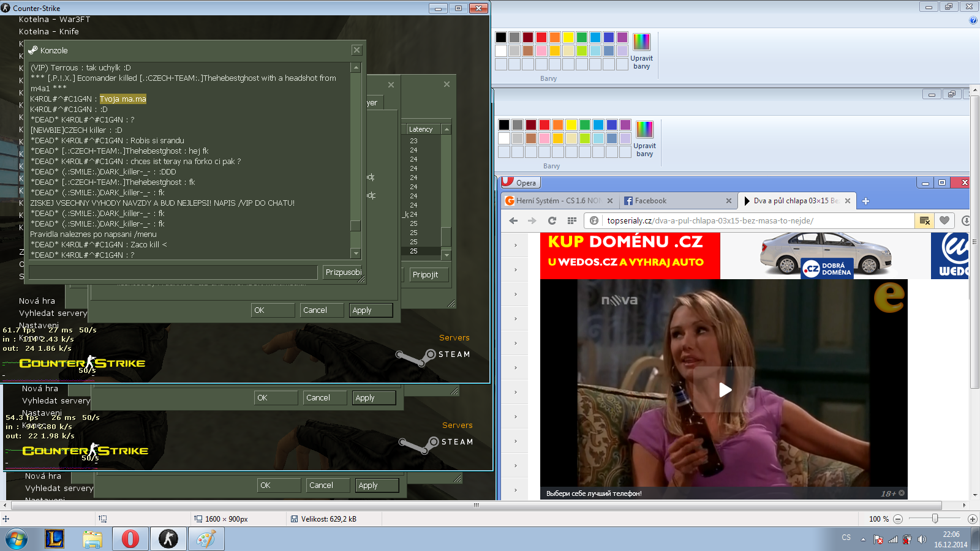Play the video with the center play button

pyautogui.click(x=725, y=390)
